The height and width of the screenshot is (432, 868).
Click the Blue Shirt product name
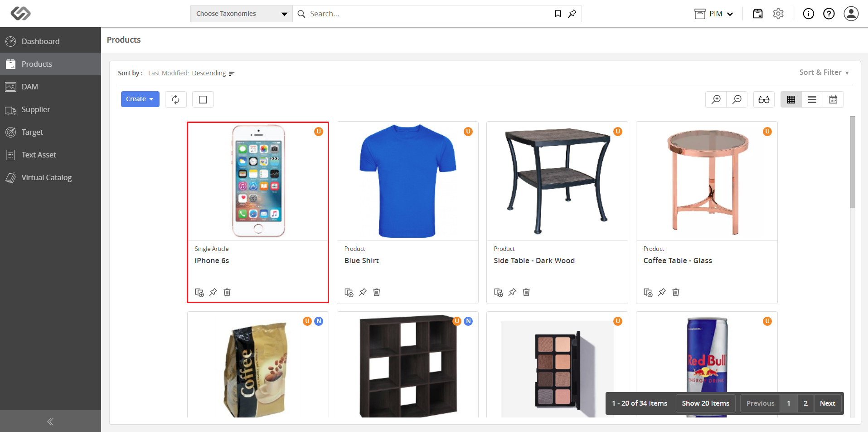click(361, 260)
